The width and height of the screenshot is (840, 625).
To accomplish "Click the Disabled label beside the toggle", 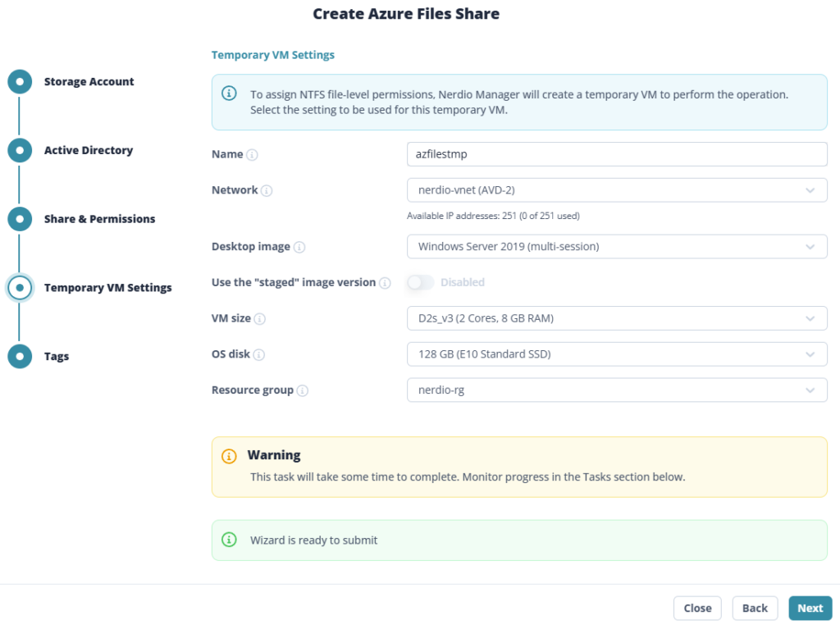I will (x=463, y=282).
